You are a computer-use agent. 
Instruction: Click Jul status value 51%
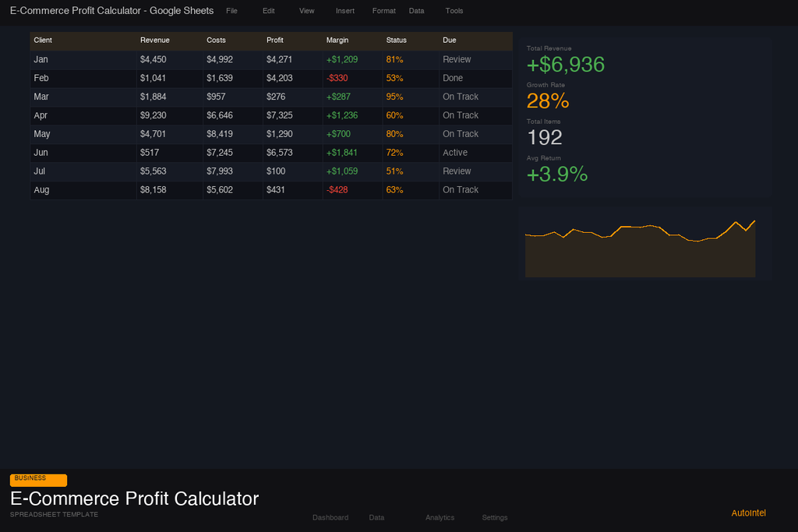(x=394, y=171)
